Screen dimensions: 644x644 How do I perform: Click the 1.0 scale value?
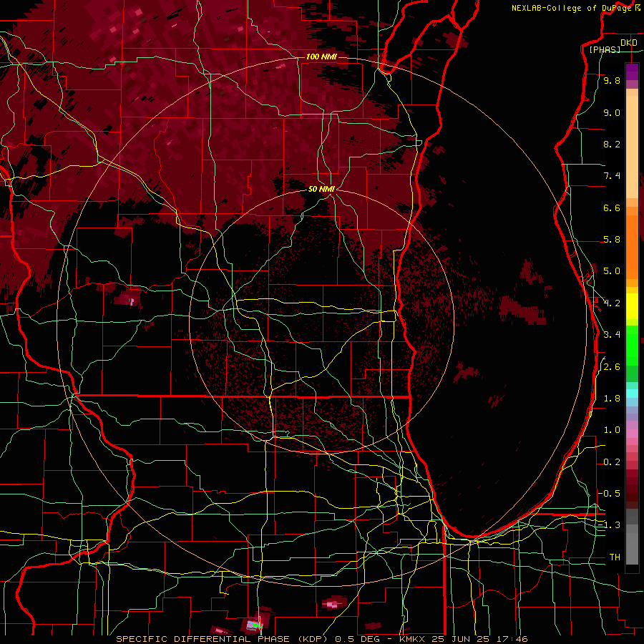point(612,430)
